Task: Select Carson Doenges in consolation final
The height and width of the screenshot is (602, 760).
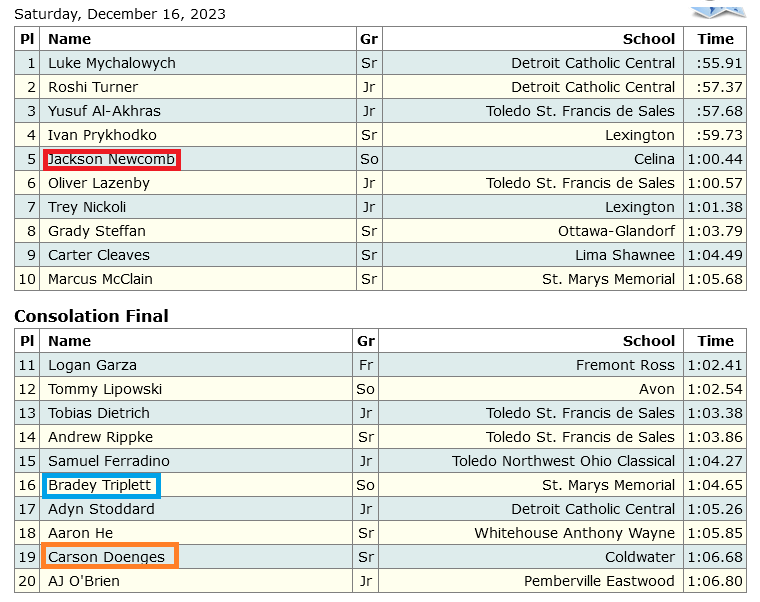Action: coord(107,557)
